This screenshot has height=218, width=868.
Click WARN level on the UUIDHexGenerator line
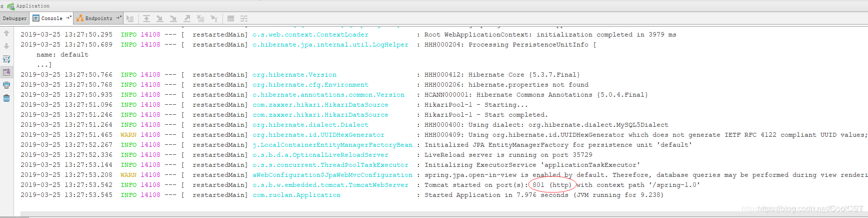pos(128,135)
